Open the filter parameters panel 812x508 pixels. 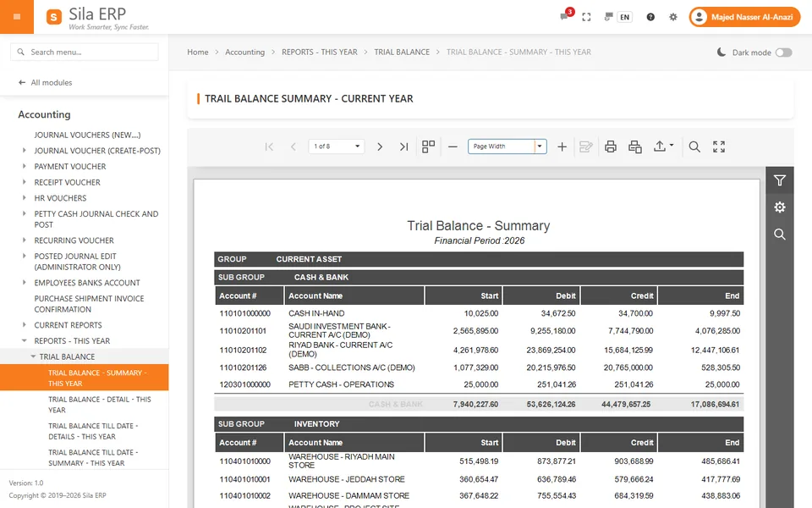pos(779,180)
